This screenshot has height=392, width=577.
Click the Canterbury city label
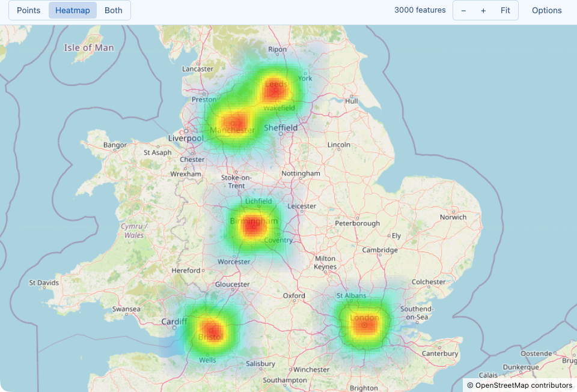point(440,354)
